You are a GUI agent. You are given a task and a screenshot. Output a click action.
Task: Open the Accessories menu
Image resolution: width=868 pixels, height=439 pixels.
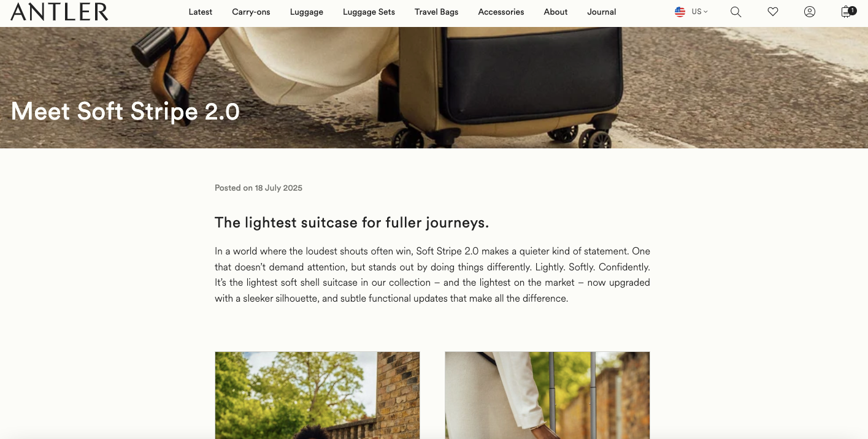click(x=501, y=12)
